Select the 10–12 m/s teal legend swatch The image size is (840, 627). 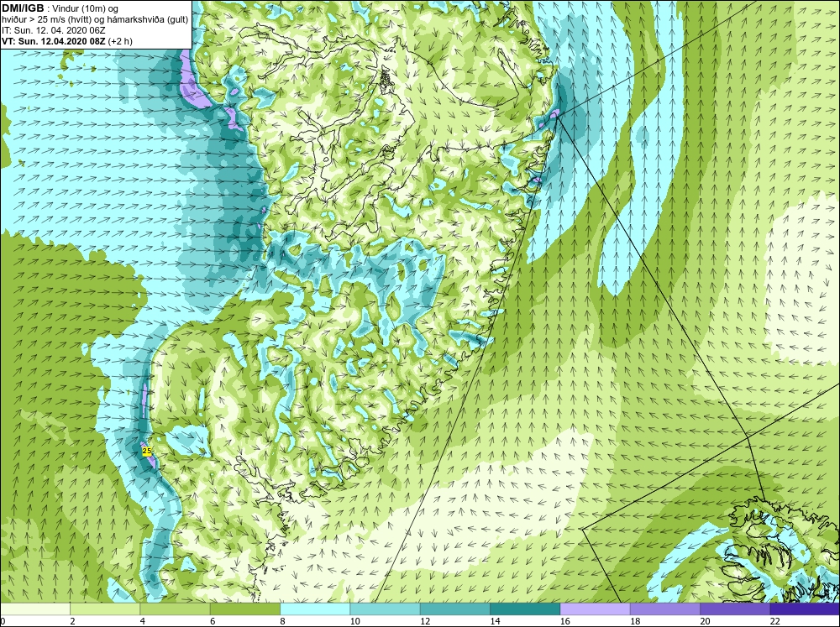click(385, 609)
